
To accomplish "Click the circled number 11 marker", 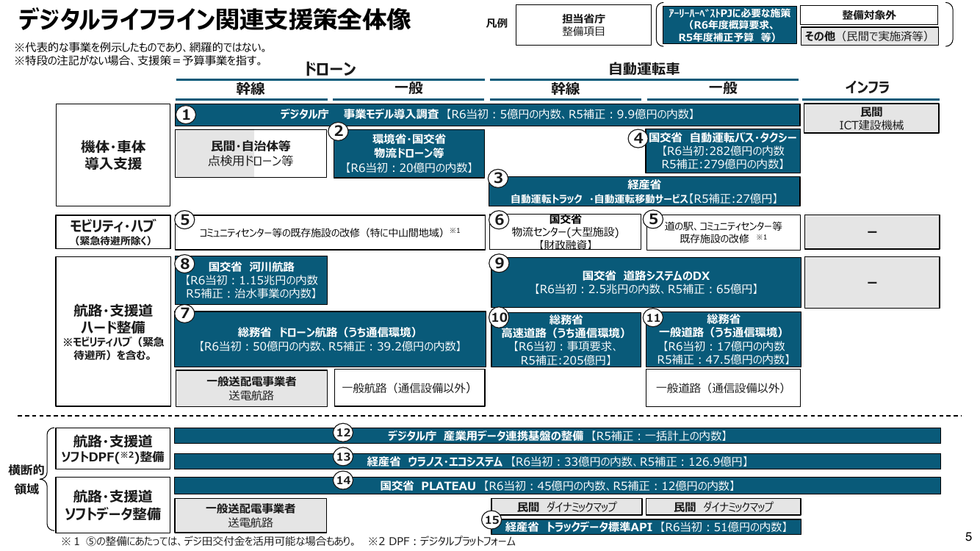I will 653,317.
